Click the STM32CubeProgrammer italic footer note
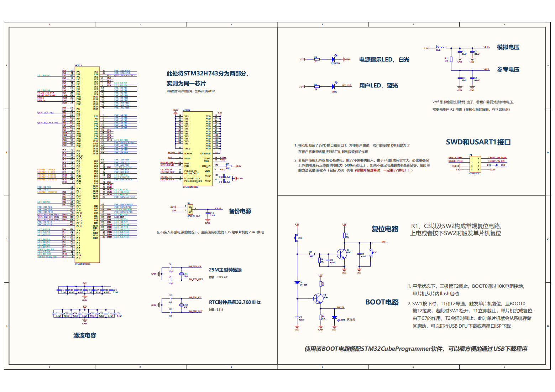Image resolution: width=555 pixels, height=392 pixels. pyautogui.click(x=416, y=349)
